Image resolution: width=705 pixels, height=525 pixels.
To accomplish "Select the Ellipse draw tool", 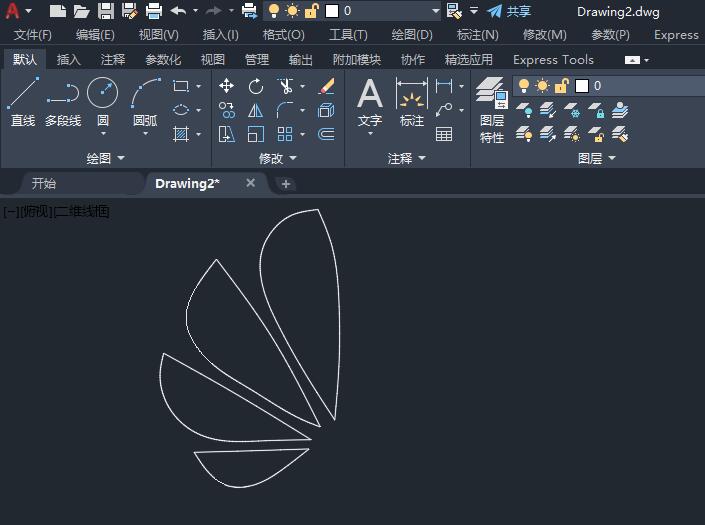I will click(181, 110).
